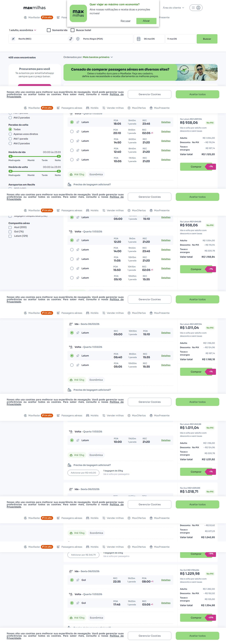Click Ativar in the notification popup
Viewport: 226px width, 644px height.
click(x=146, y=21)
